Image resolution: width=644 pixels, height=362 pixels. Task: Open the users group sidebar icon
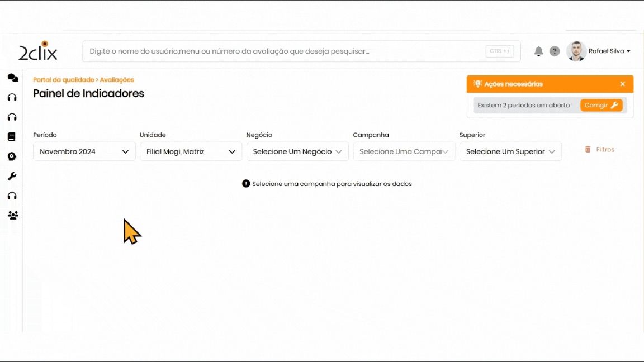tap(13, 215)
